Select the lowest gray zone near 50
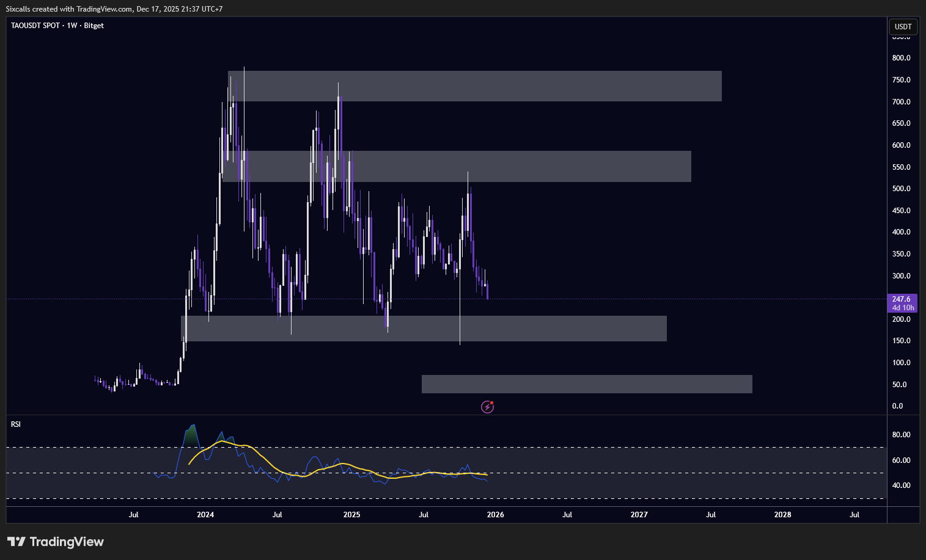Screen dimensions: 926x560 (587, 384)
